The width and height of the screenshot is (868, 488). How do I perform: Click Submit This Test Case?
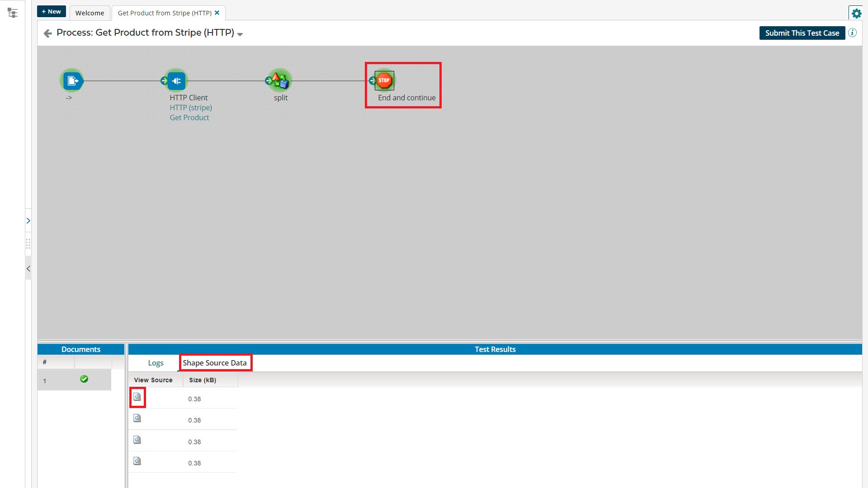tap(802, 33)
